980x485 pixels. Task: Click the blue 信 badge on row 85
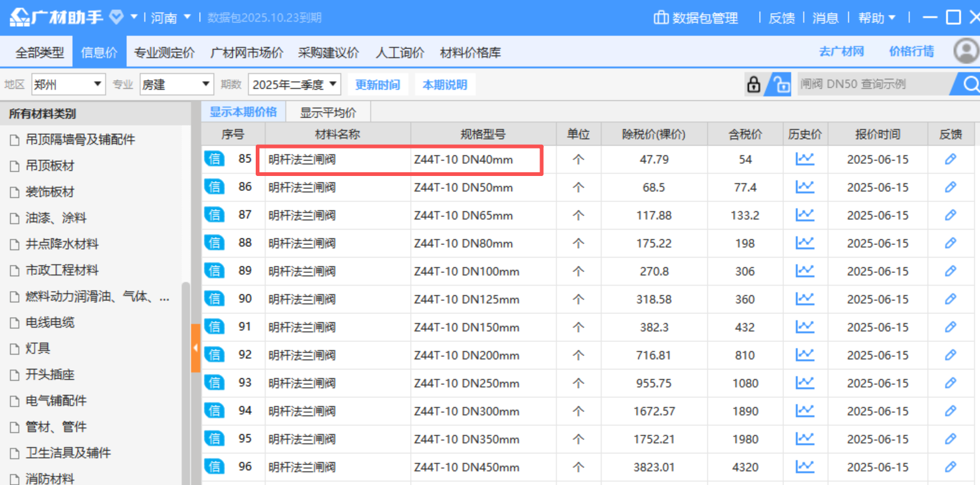(214, 159)
